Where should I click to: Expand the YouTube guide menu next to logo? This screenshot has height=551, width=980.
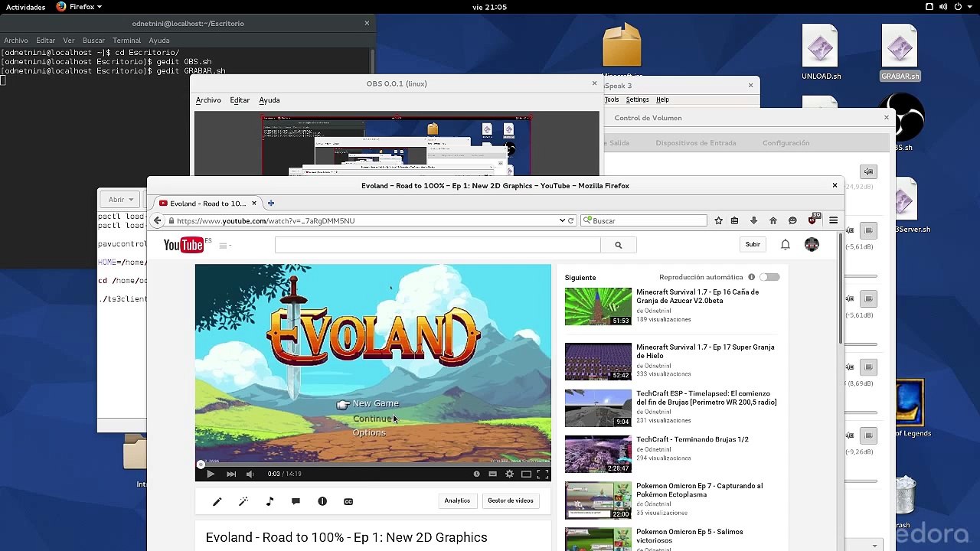(x=225, y=245)
